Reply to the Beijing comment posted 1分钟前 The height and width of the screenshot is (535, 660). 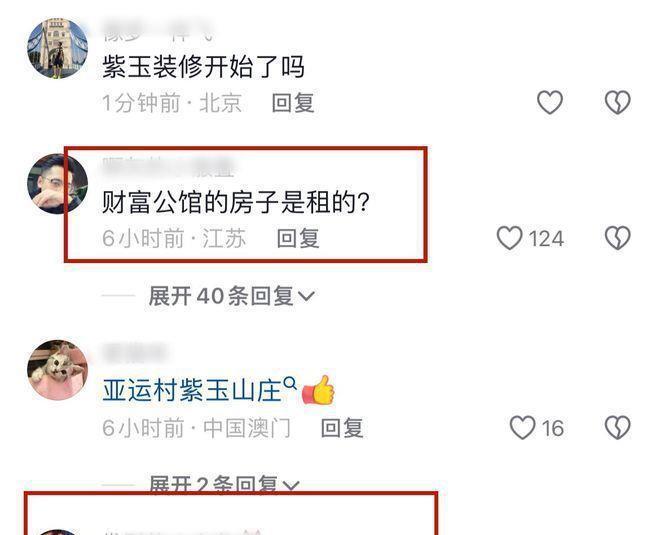(293, 103)
